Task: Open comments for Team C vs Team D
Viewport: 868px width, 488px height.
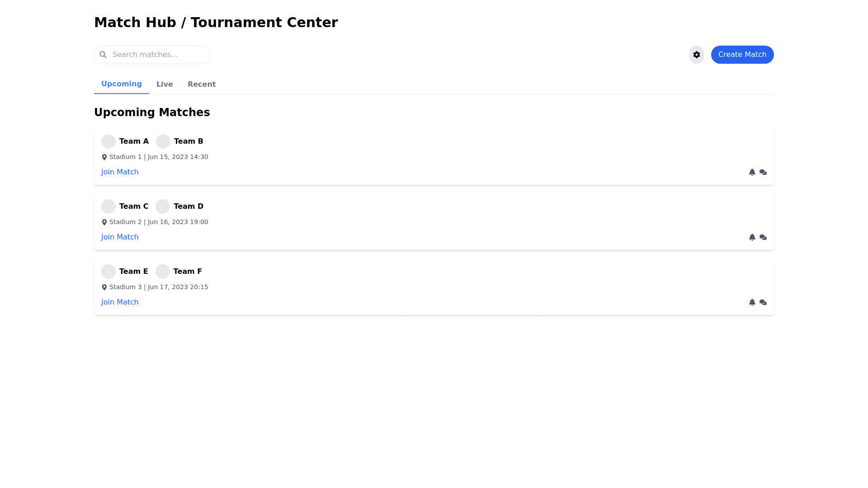Action: [x=763, y=237]
